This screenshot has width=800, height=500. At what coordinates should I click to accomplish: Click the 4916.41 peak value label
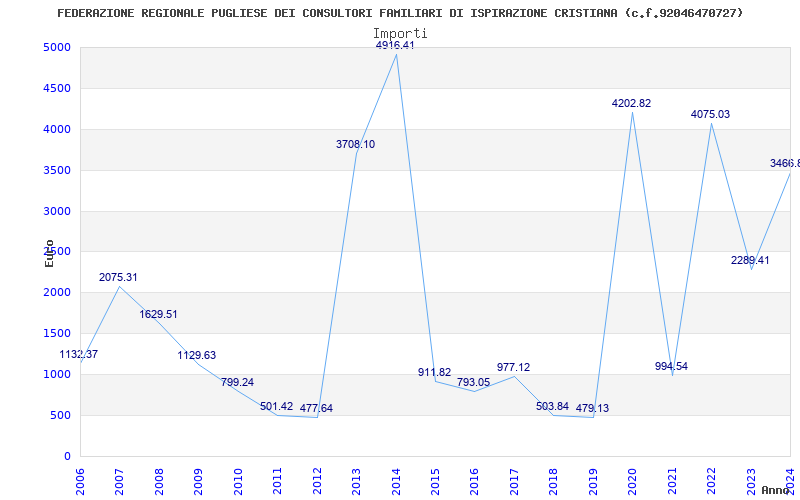395,45
